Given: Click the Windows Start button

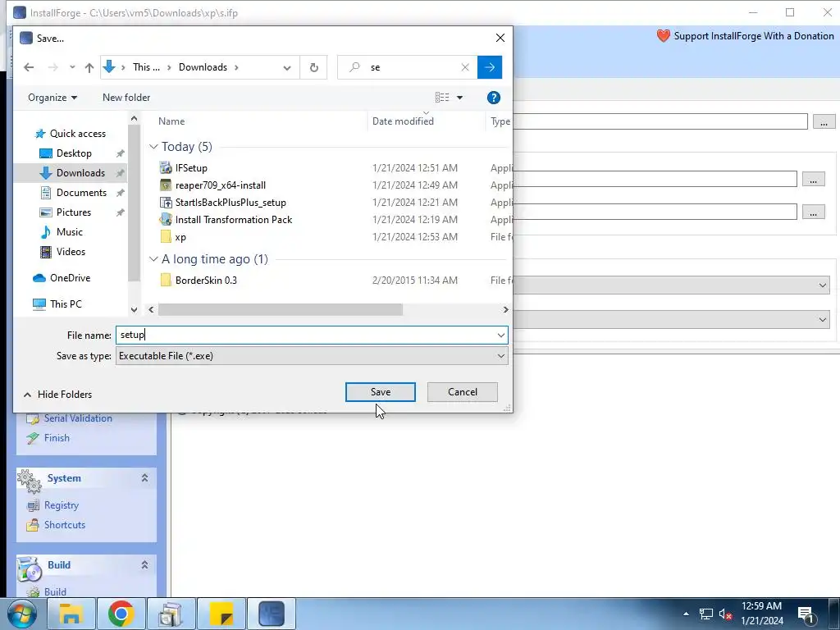Looking at the screenshot, I should click(x=22, y=614).
